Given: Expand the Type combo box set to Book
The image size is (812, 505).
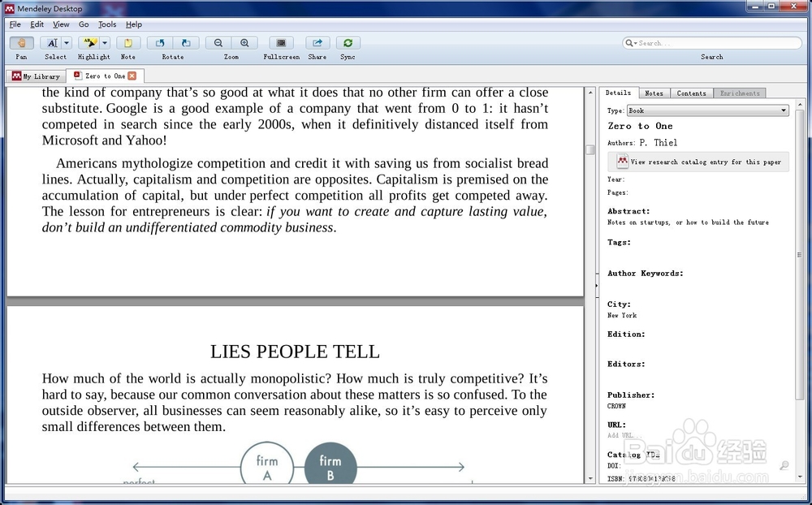Looking at the screenshot, I should click(707, 110).
